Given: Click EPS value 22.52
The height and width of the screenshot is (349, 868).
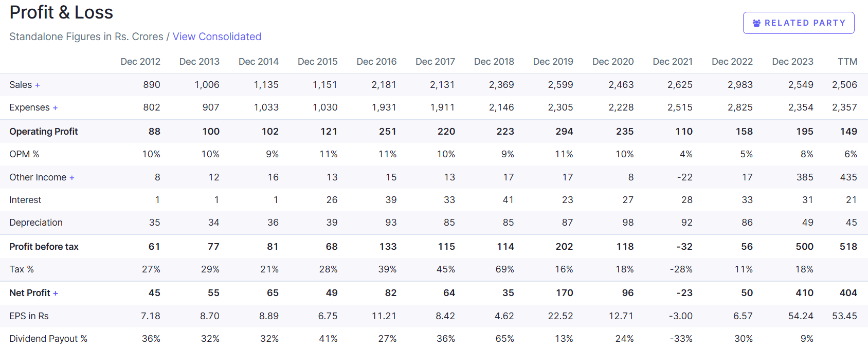Looking at the screenshot, I should click(560, 316).
